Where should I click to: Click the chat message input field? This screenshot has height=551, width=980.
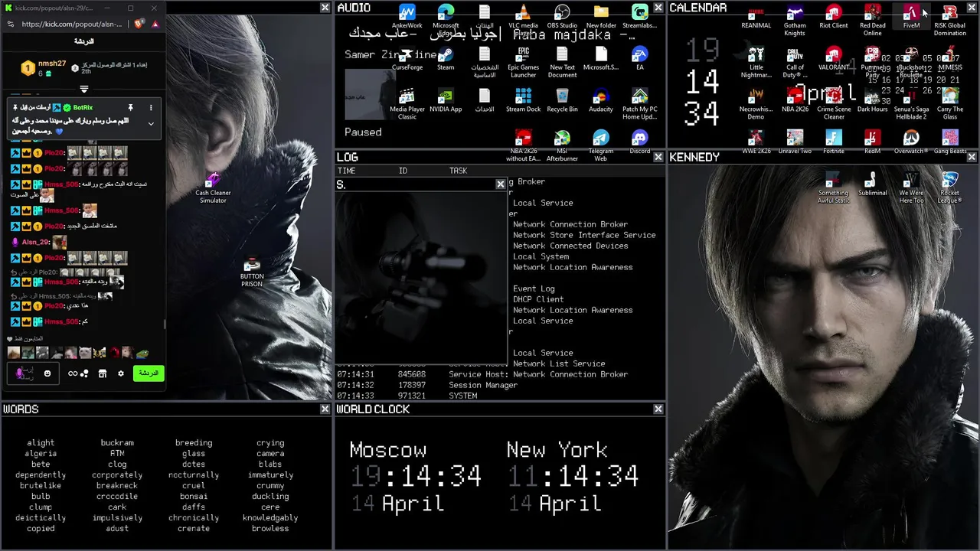pos(34,373)
